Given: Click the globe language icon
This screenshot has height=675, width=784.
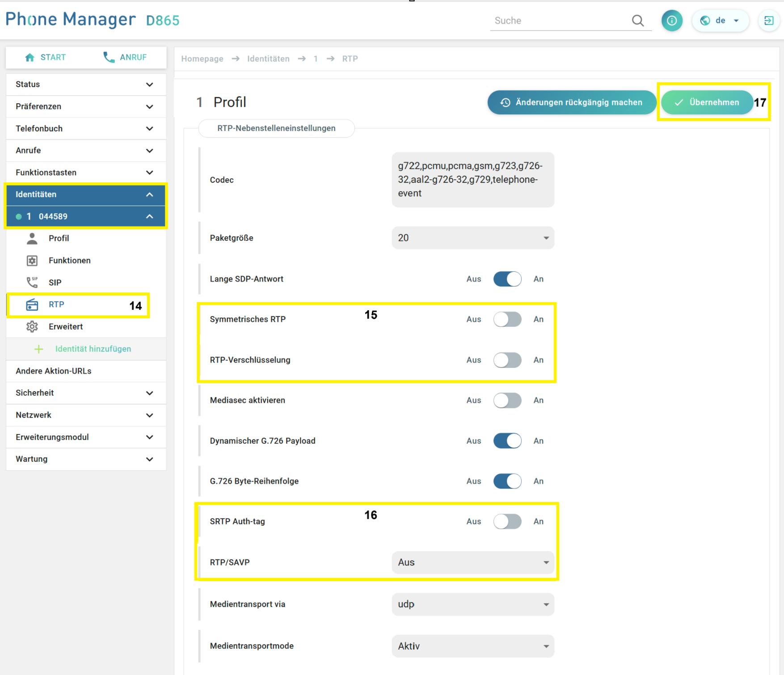Looking at the screenshot, I should [x=705, y=21].
